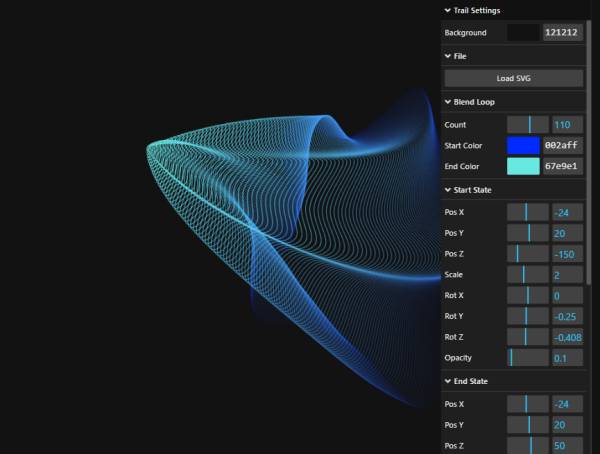
Task: Open the Background color swatch
Action: point(522,33)
